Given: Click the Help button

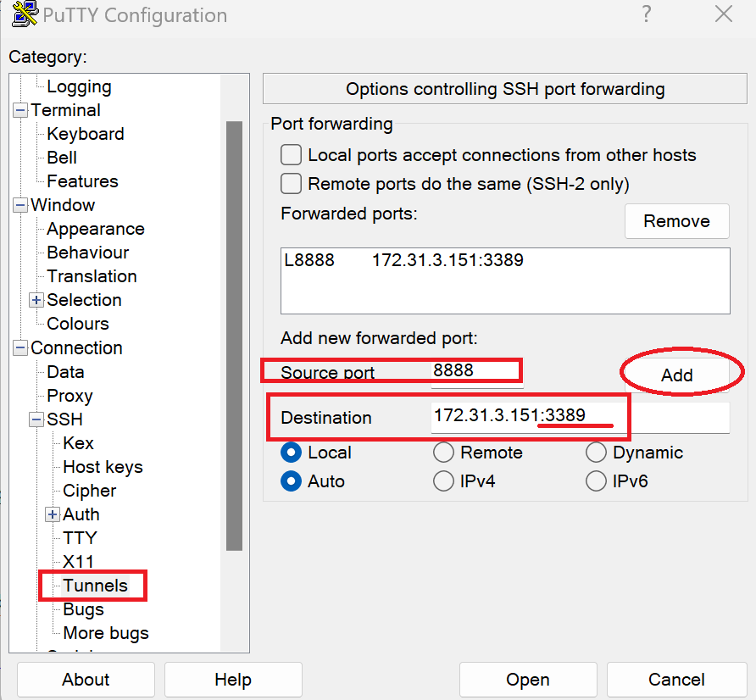Looking at the screenshot, I should click(x=233, y=680).
